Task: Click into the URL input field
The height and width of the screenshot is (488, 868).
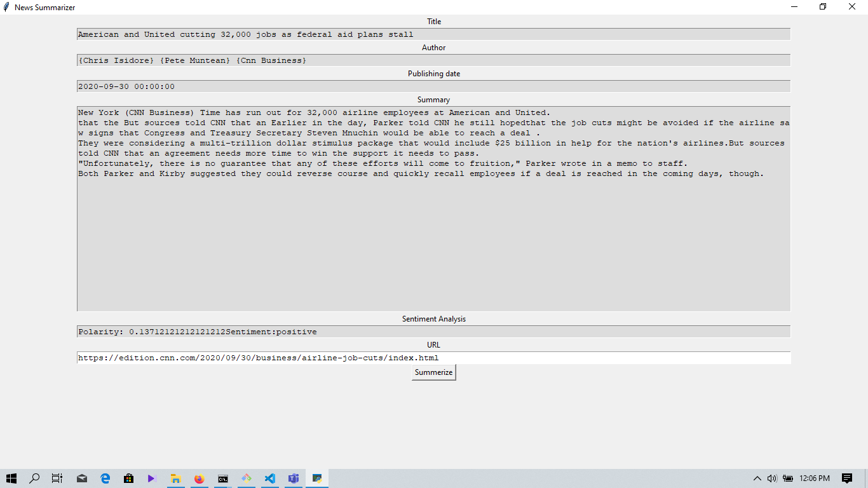Action: (433, 358)
